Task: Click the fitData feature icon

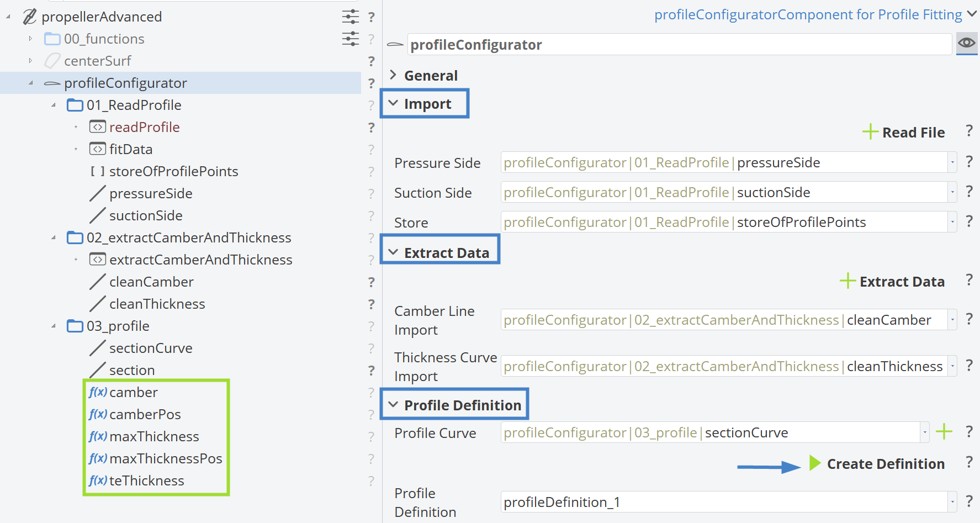Action: 98,149
